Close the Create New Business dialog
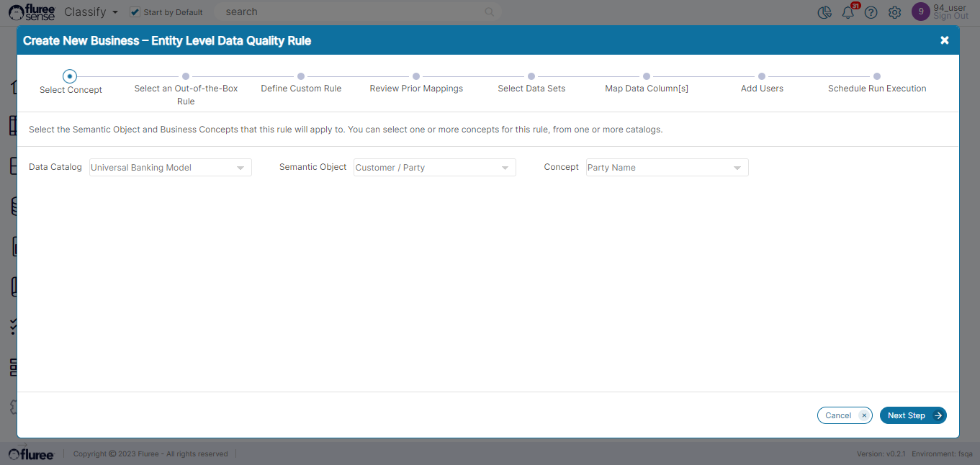Screen dimensions: 980x465 click(944, 40)
